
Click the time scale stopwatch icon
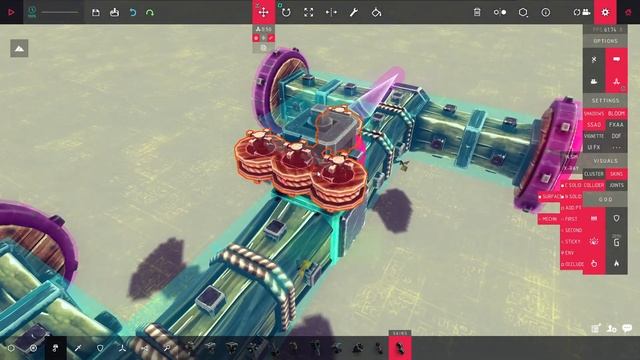32,12
